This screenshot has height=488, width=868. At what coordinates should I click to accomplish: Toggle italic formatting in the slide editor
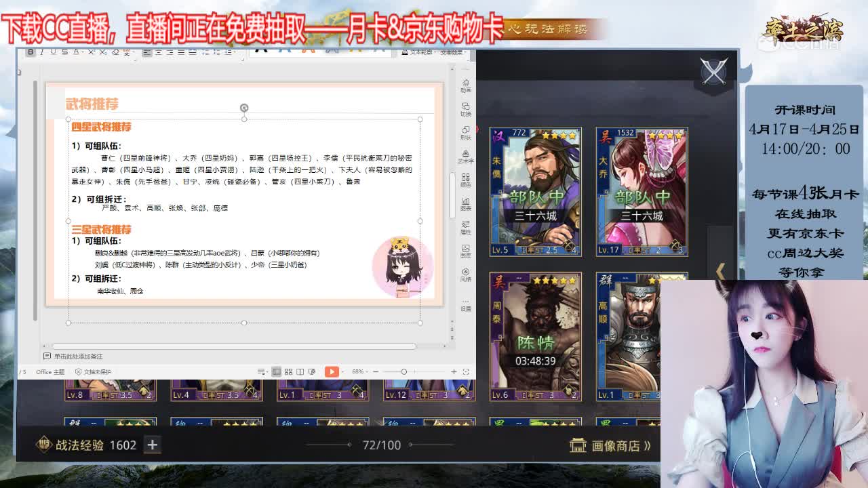(42, 52)
